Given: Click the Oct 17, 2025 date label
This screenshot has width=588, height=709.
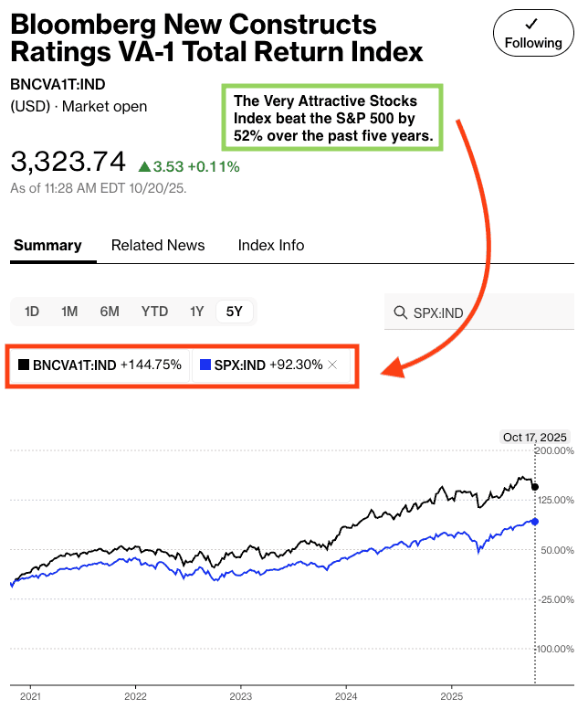Looking at the screenshot, I should 535,438.
